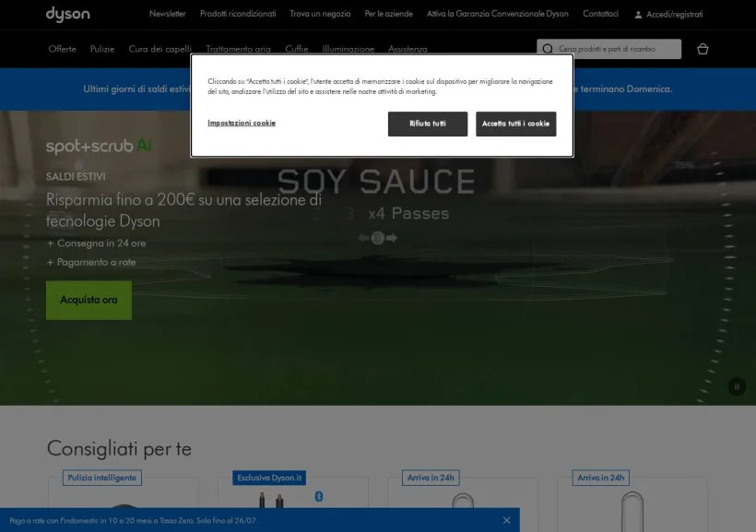Open Cura dei capelli menu
Screen dimensions: 756x532
point(160,49)
